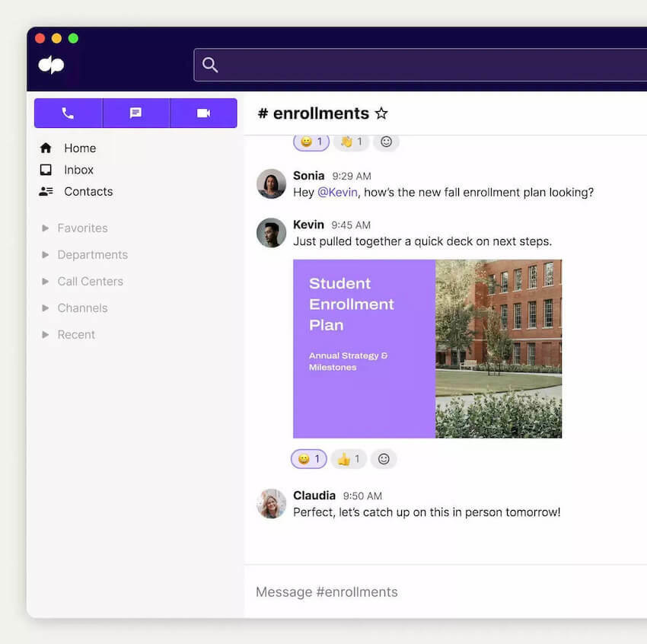647x644 pixels.
Task: Start a video call with the camera icon
Action: [x=203, y=113]
